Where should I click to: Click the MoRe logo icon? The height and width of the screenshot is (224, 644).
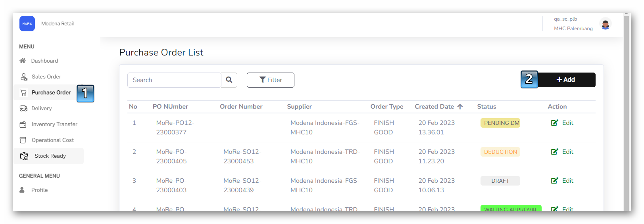pos(27,24)
